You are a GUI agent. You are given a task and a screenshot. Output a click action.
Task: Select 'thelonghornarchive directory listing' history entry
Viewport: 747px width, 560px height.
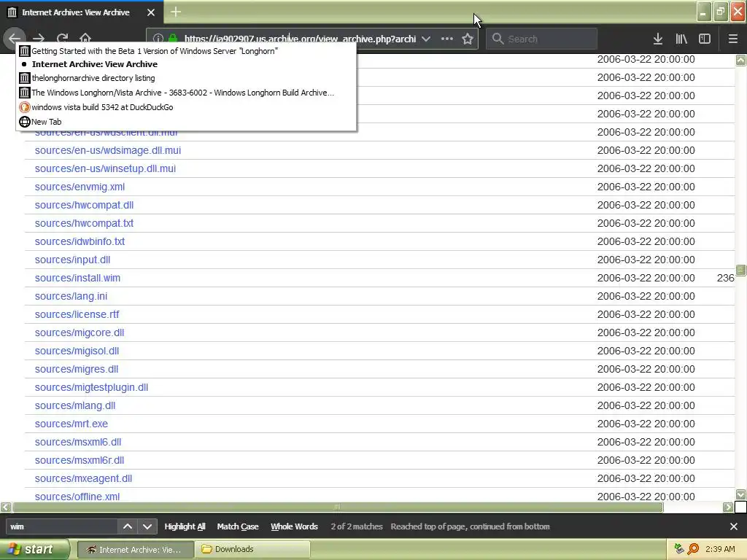tap(186, 78)
